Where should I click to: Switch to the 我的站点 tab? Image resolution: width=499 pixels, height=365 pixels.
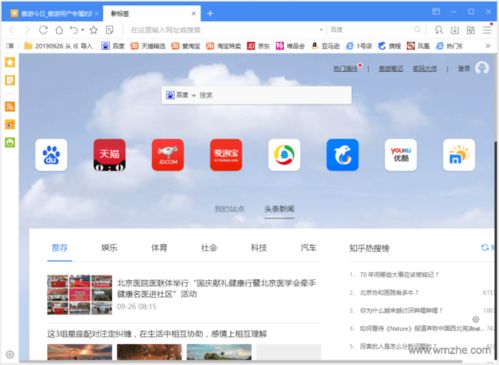coord(229,209)
